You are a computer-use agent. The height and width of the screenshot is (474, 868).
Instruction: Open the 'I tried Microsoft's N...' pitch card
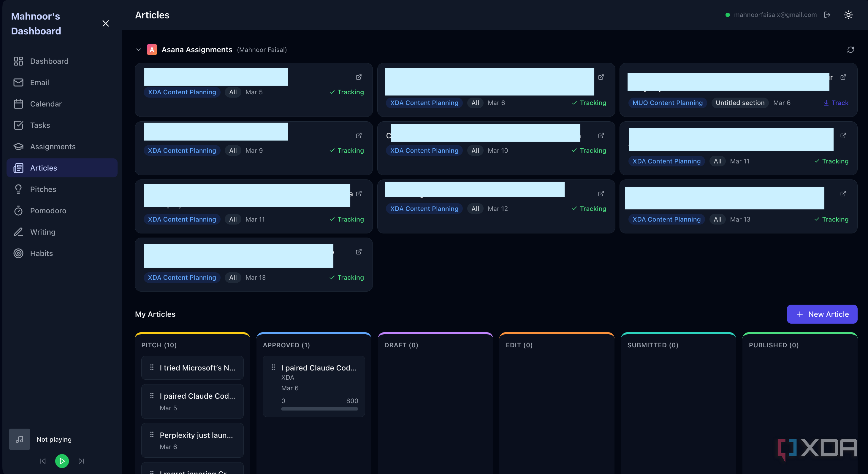(x=192, y=368)
